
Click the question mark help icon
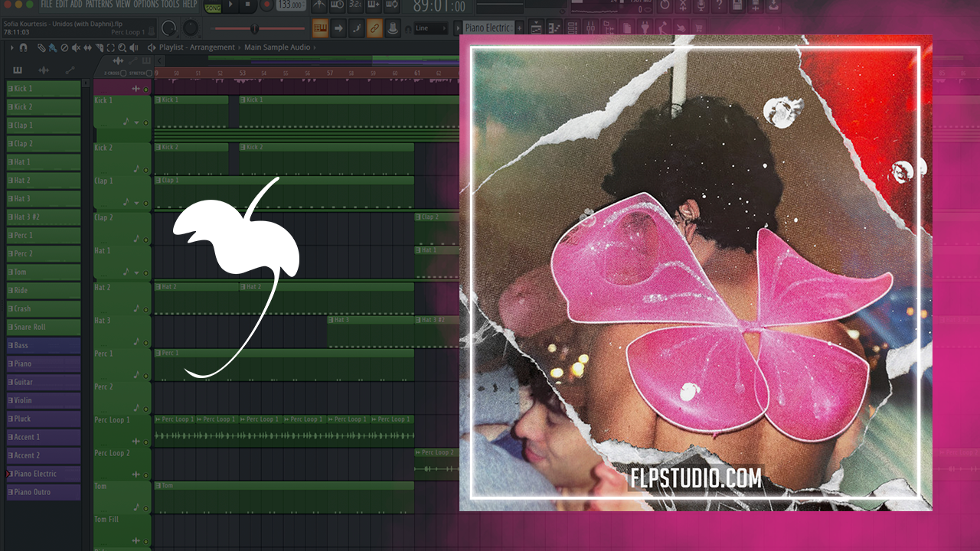(719, 5)
